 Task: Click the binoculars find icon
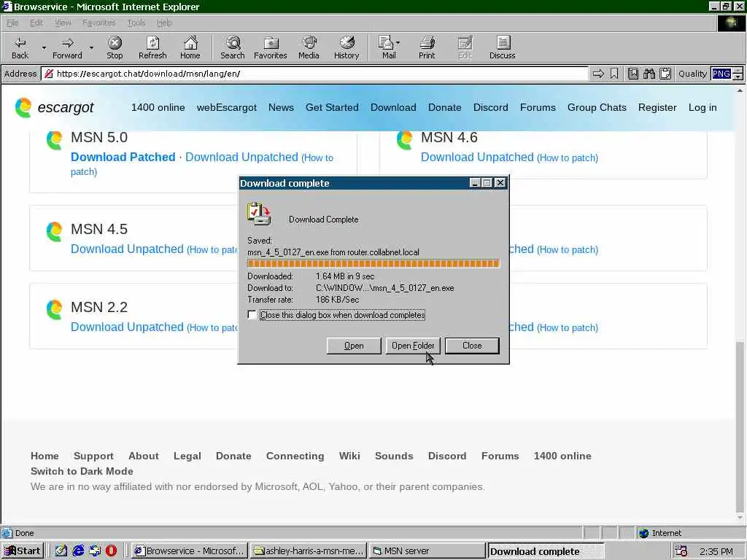(x=649, y=74)
